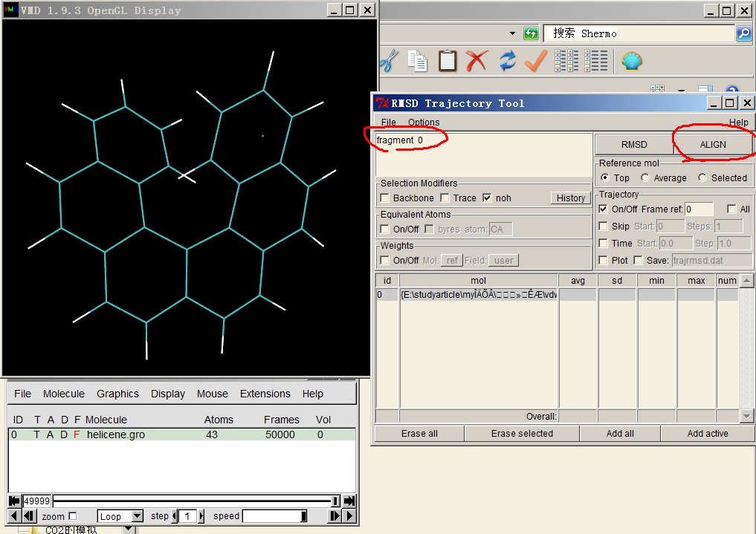Click the Frame ref input field
This screenshot has height=534, width=756.
pyautogui.click(x=699, y=209)
